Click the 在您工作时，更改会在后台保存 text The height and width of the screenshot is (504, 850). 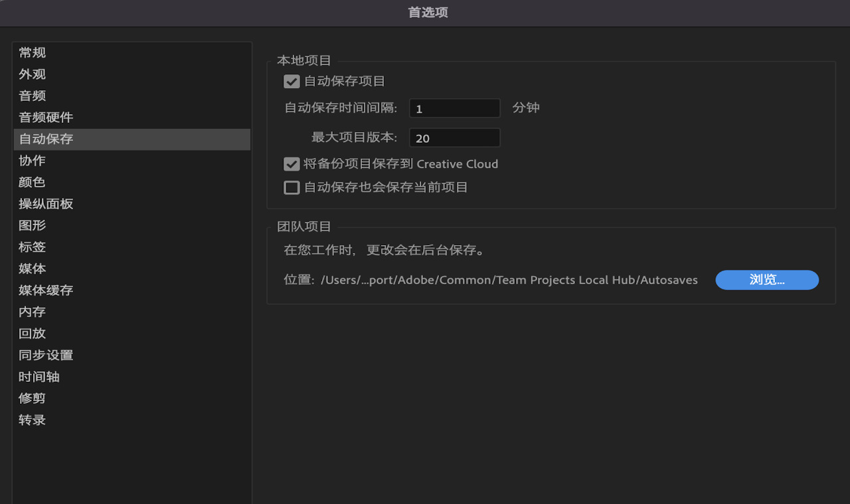click(384, 251)
